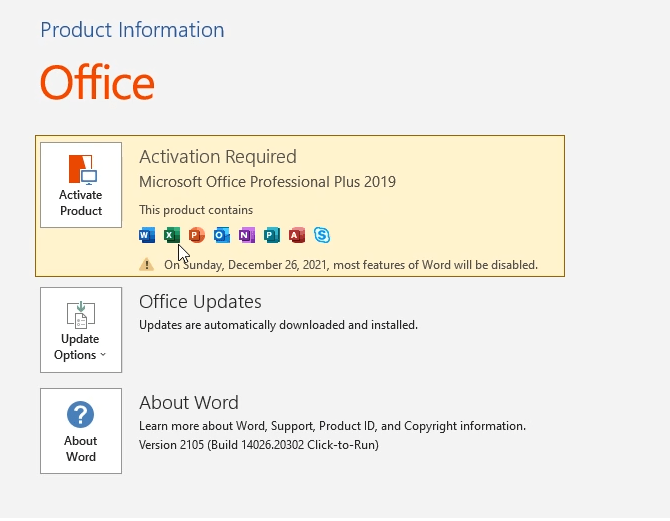This screenshot has height=521, width=670.
Task: Click the About Word heading text
Action: [189, 402]
